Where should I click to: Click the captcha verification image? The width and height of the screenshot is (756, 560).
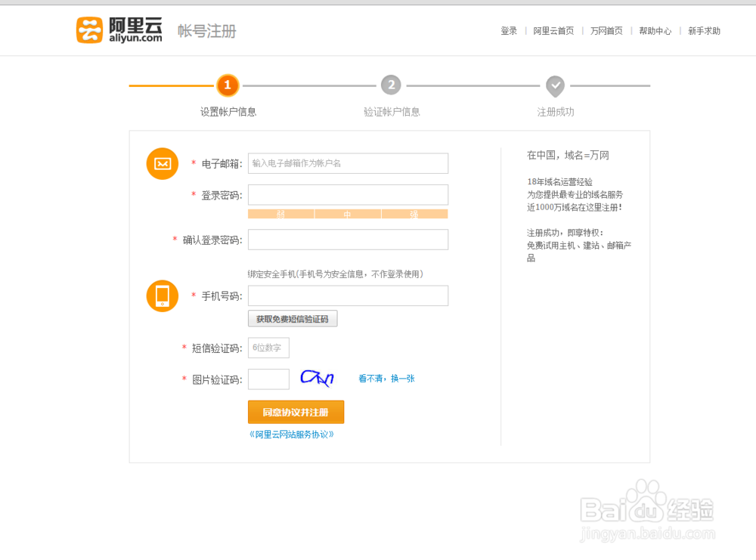pyautogui.click(x=318, y=378)
